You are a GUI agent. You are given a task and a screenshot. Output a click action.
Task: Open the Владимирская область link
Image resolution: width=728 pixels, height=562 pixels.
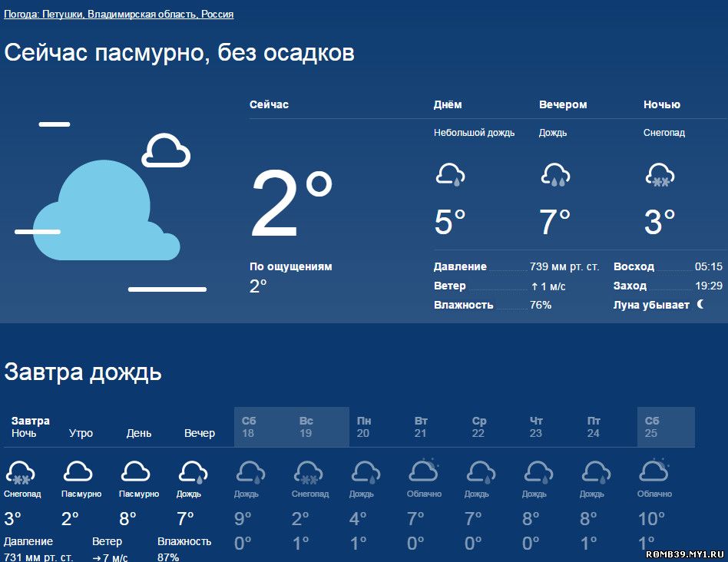coord(142,15)
